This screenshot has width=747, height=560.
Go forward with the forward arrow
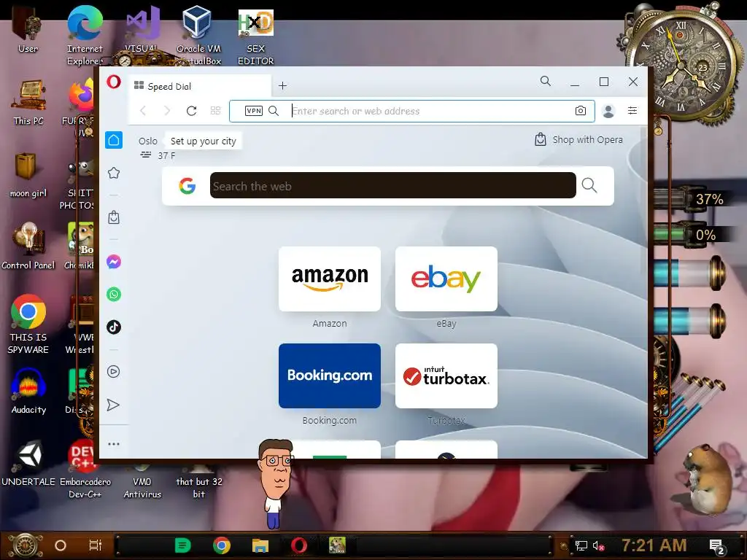tap(167, 111)
